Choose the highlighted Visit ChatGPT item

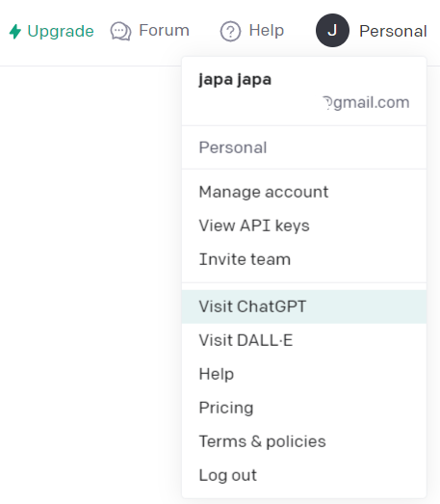coord(304,306)
